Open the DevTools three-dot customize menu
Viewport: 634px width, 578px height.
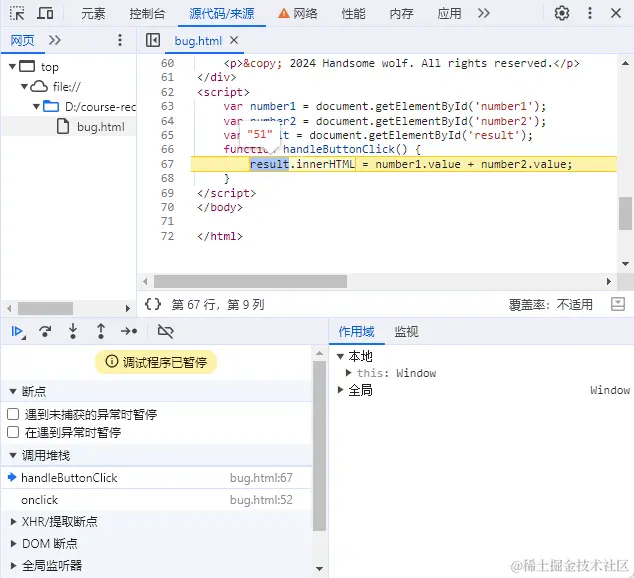point(590,13)
